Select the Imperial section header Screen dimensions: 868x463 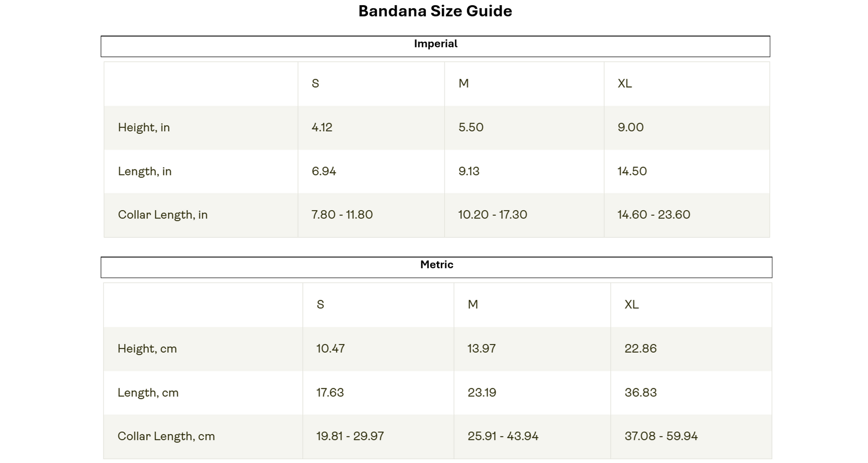pyautogui.click(x=435, y=44)
